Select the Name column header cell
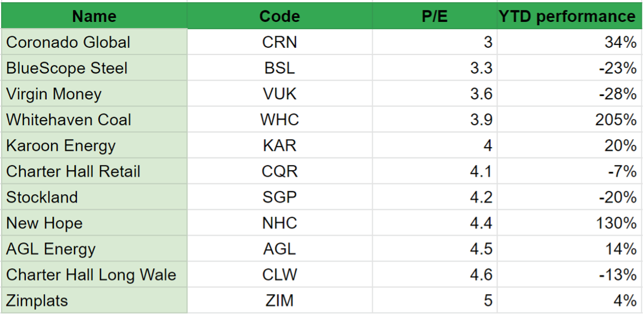Image resolution: width=644 pixels, height=316 pixels. [x=94, y=15]
